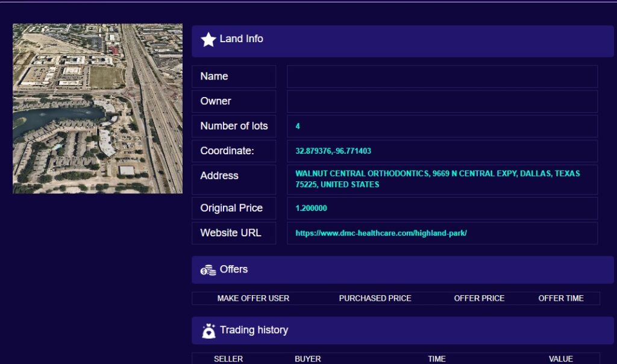Screen dimensions: 617x364
Task: Click the OFFER TIME column header
Action: 560,298
